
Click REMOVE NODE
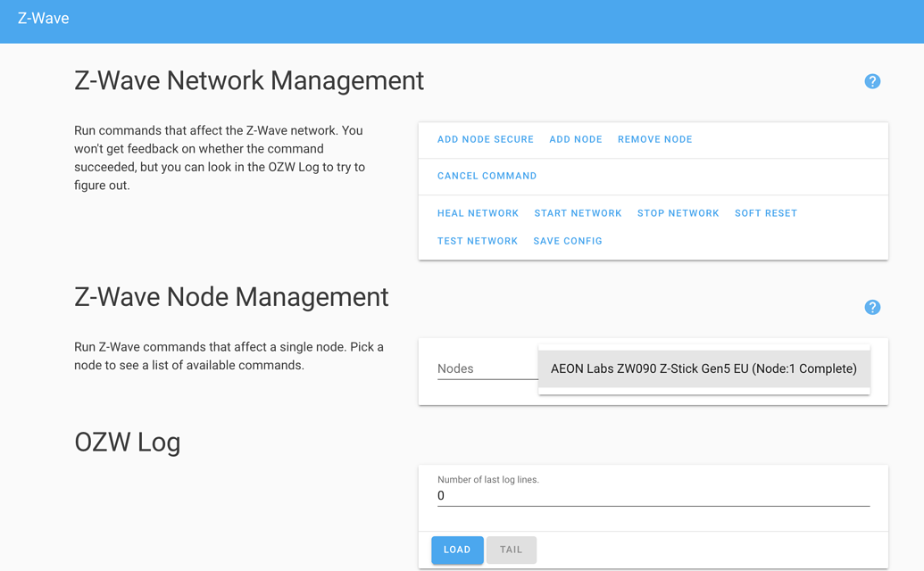(x=654, y=139)
